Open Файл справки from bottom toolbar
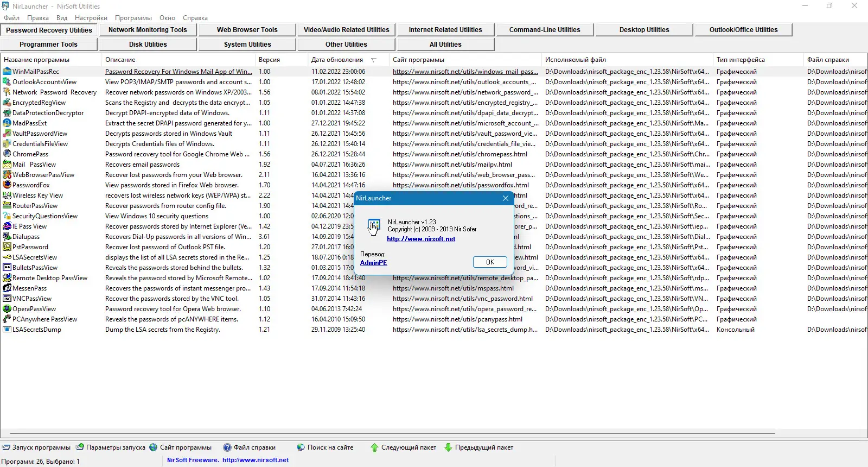The height and width of the screenshot is (467, 868). click(x=250, y=447)
